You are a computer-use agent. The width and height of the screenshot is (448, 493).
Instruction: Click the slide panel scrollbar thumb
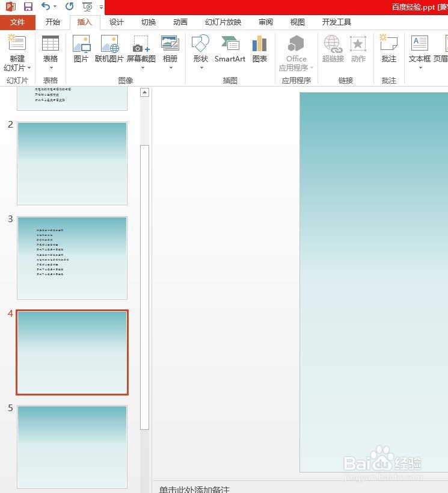tap(144, 287)
